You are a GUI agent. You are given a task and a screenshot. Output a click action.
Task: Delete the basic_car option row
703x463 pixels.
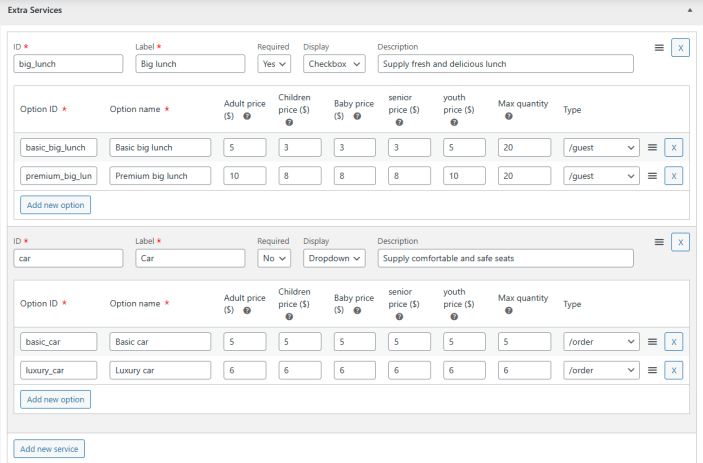tap(673, 342)
